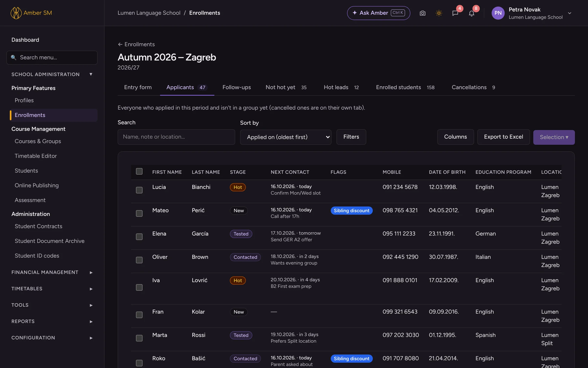Screen dimensions: 588x368
Task: Open Timetable Editor in sidebar
Action: pyautogui.click(x=36, y=156)
